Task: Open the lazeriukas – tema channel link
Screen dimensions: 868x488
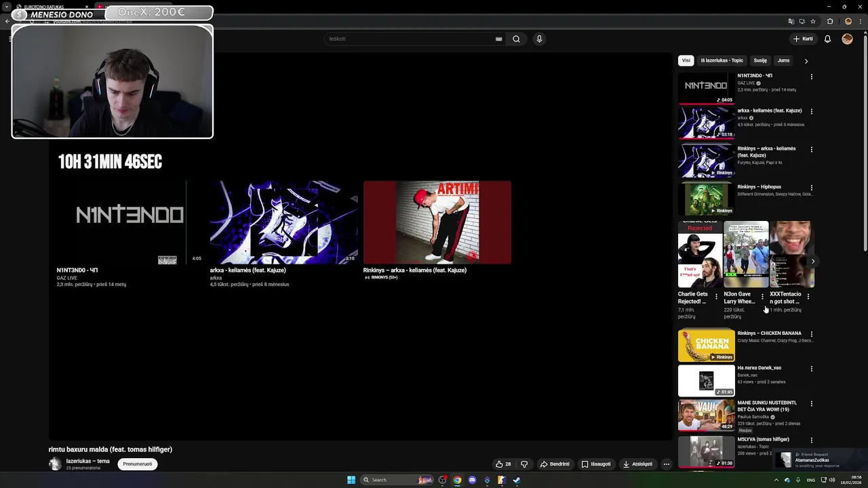Action: pos(87,461)
